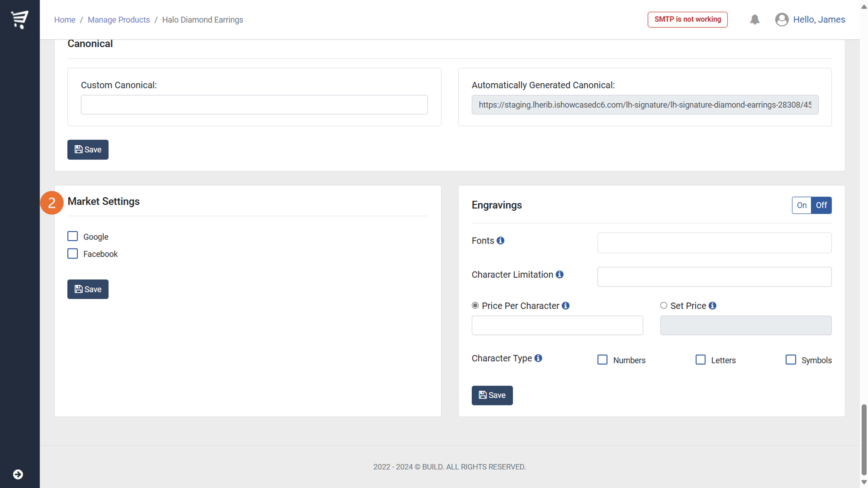Click the Price Per Character info icon

pos(566,306)
